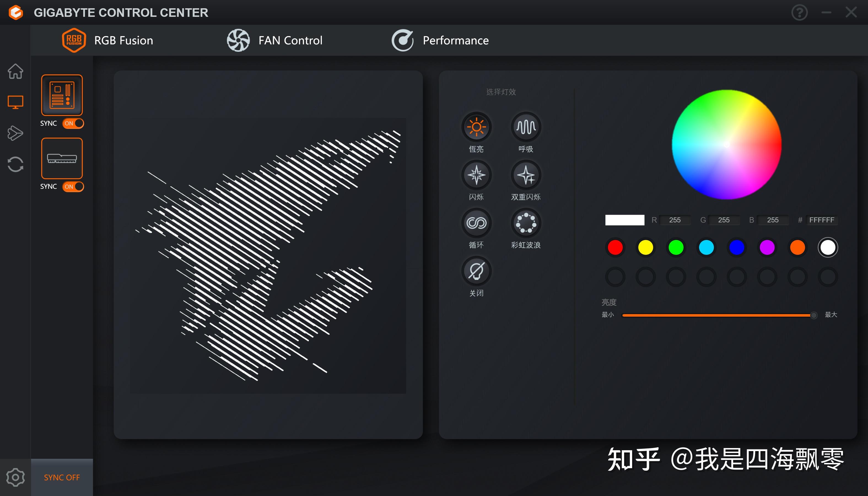Viewport: 868px width, 496px height.
Task: Drag the brightness slider to maximum
Action: coord(813,315)
